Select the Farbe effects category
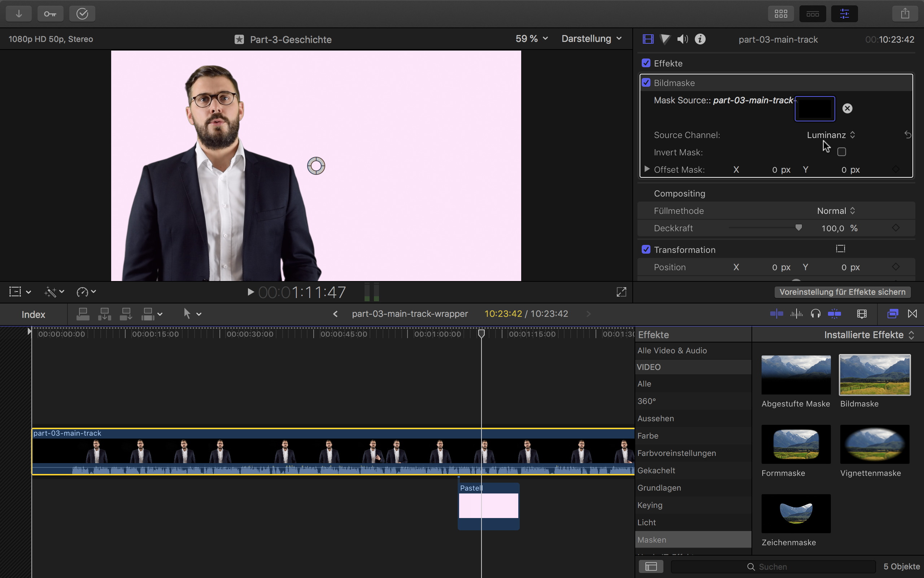This screenshot has width=924, height=578. point(693,436)
